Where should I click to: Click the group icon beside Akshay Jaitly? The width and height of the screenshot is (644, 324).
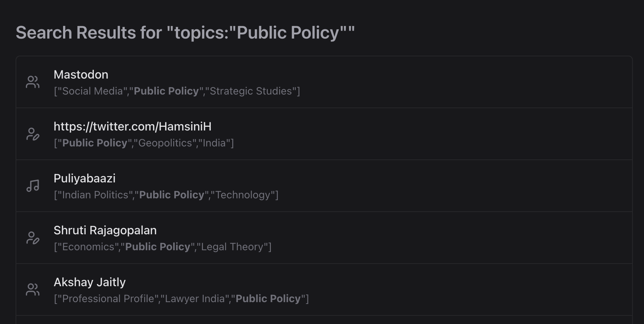point(33,290)
